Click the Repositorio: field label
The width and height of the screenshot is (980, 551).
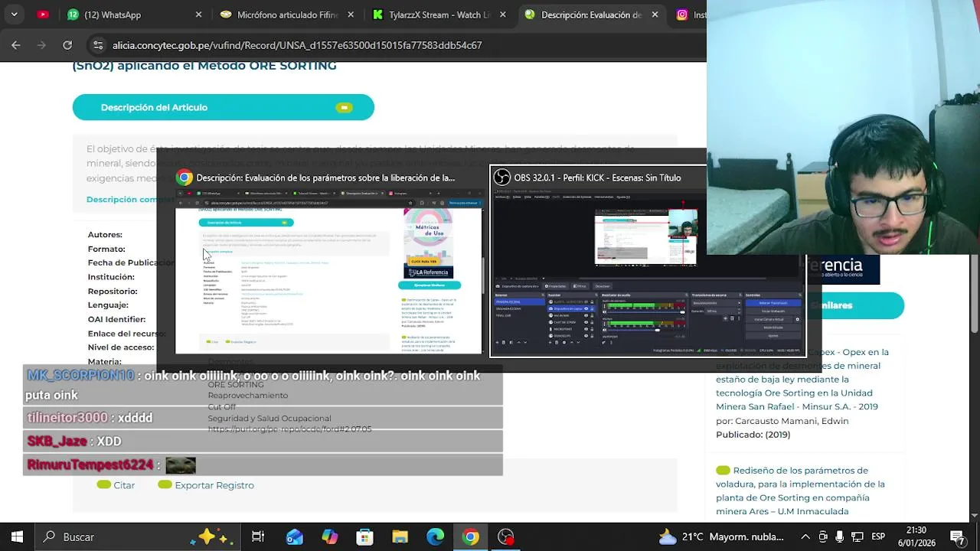113,292
